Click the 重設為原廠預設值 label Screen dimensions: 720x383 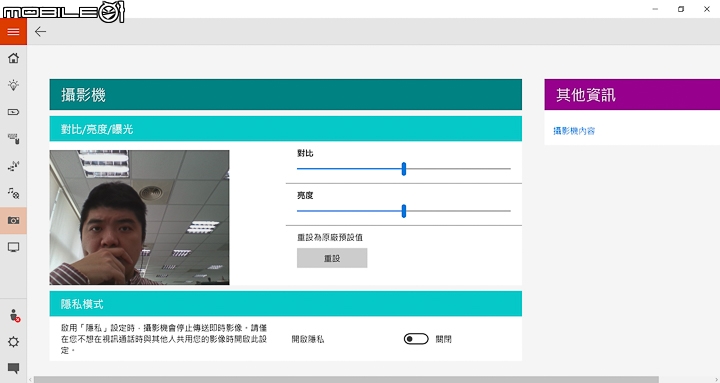(330, 237)
